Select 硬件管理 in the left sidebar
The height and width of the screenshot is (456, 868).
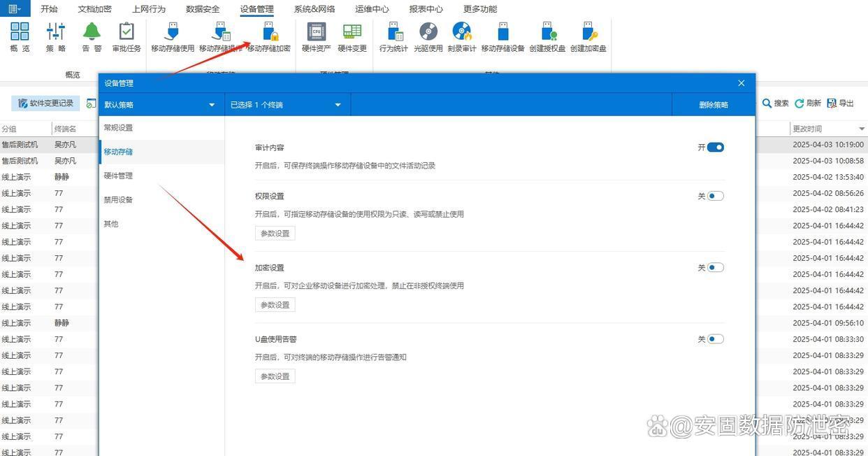pyautogui.click(x=118, y=176)
